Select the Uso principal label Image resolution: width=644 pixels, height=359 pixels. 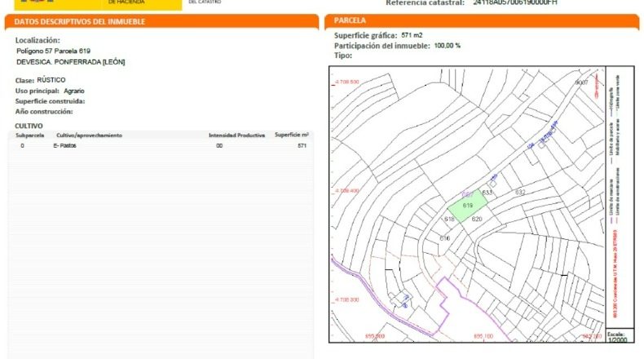[x=37, y=91]
